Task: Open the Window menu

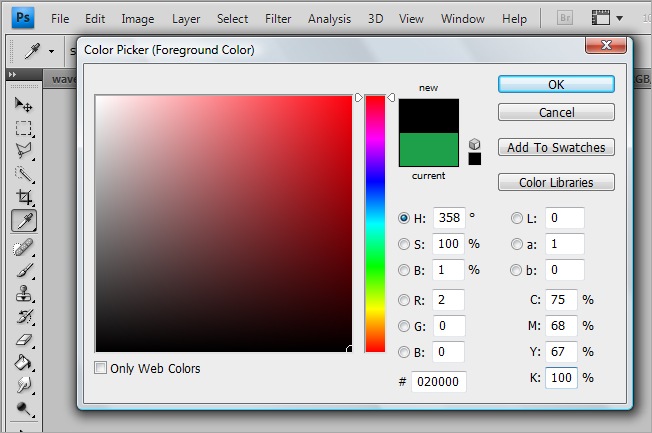Action: click(x=463, y=19)
